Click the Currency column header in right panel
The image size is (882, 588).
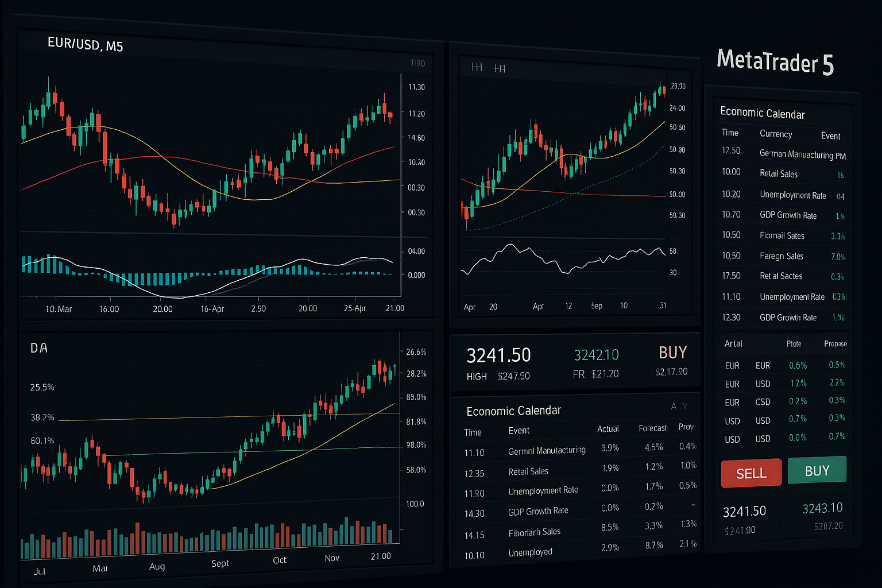point(775,134)
